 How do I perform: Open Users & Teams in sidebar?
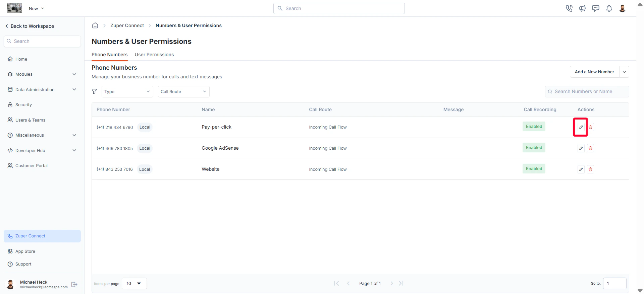coord(42,120)
